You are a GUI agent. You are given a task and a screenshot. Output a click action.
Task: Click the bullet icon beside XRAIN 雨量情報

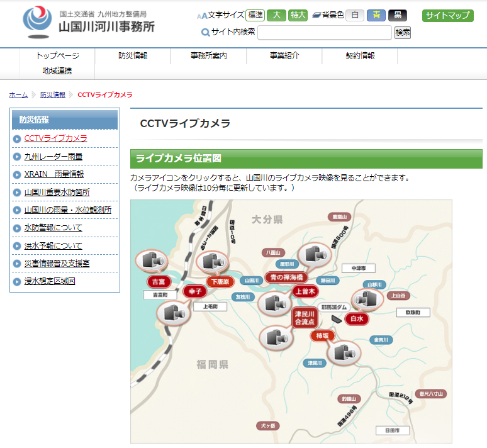17,174
